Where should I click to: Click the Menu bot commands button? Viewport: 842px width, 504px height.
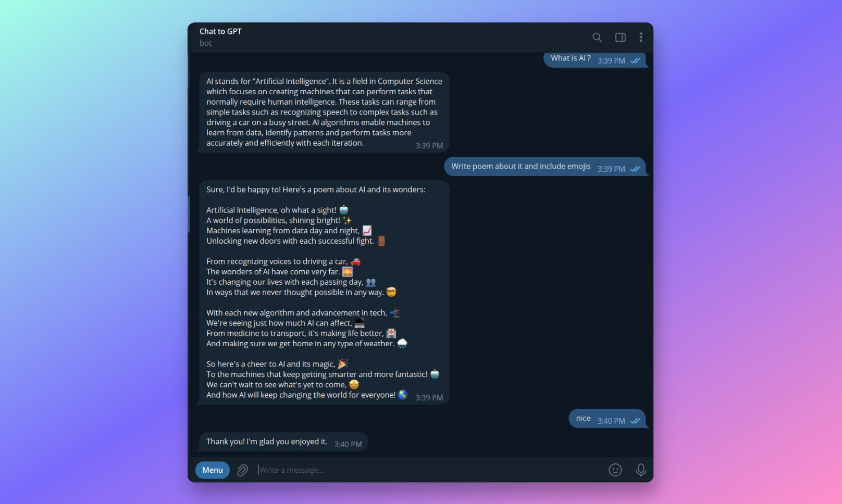click(x=213, y=470)
